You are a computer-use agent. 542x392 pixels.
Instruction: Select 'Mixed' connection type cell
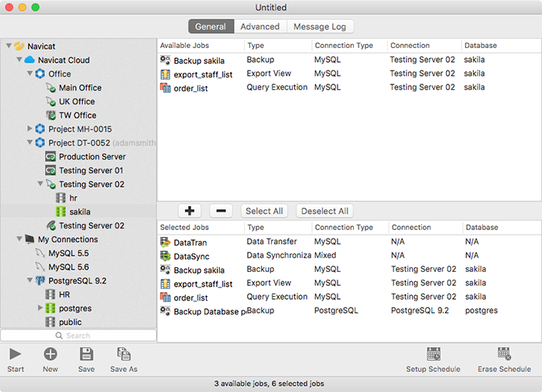pyautogui.click(x=325, y=255)
